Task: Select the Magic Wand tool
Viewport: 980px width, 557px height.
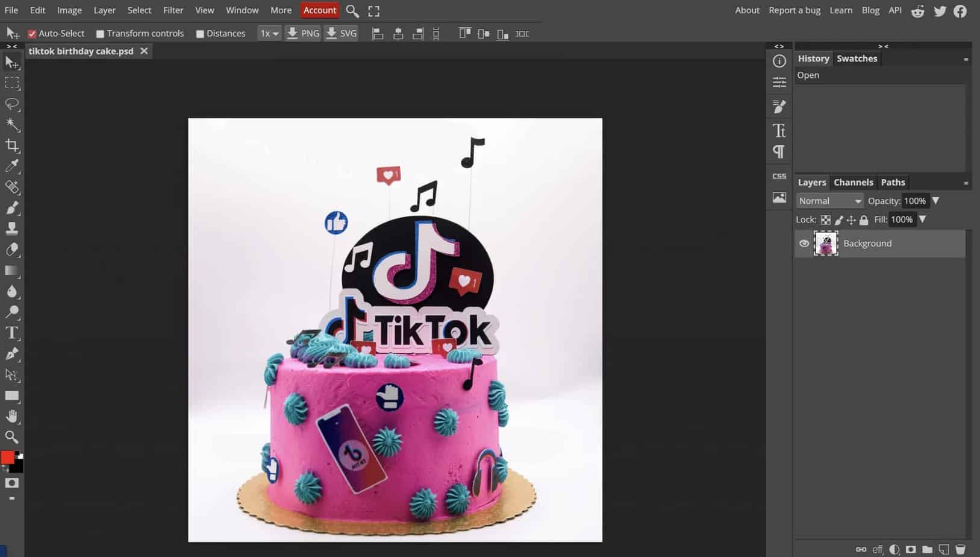Action: 11,125
